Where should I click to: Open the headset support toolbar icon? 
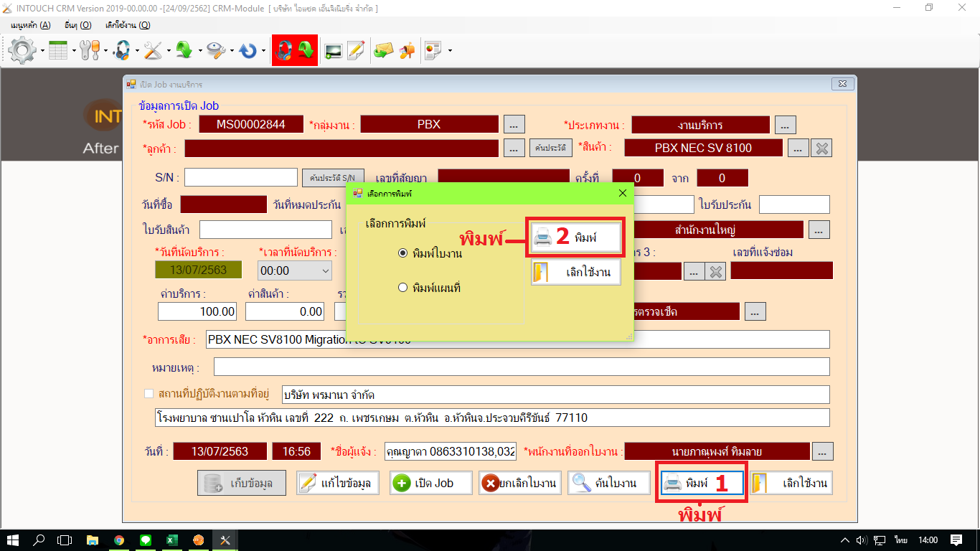[123, 50]
